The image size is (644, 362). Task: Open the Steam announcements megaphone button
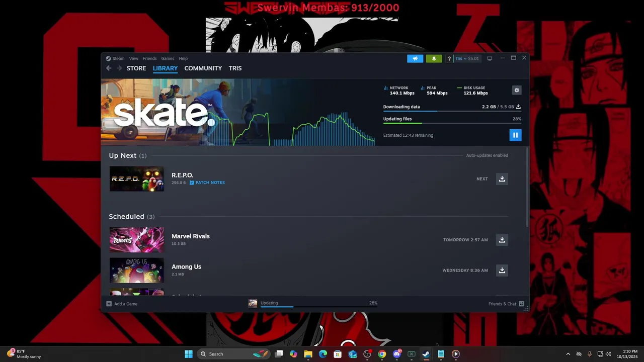[x=415, y=58]
